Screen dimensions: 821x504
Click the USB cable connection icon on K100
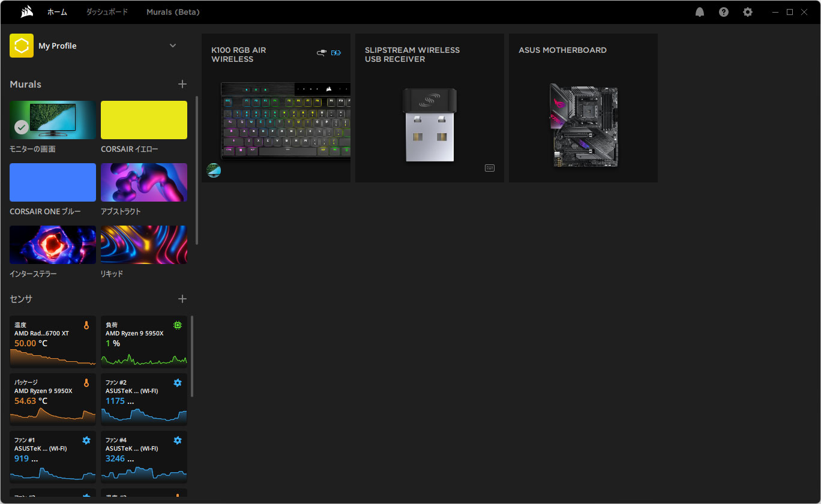click(322, 53)
